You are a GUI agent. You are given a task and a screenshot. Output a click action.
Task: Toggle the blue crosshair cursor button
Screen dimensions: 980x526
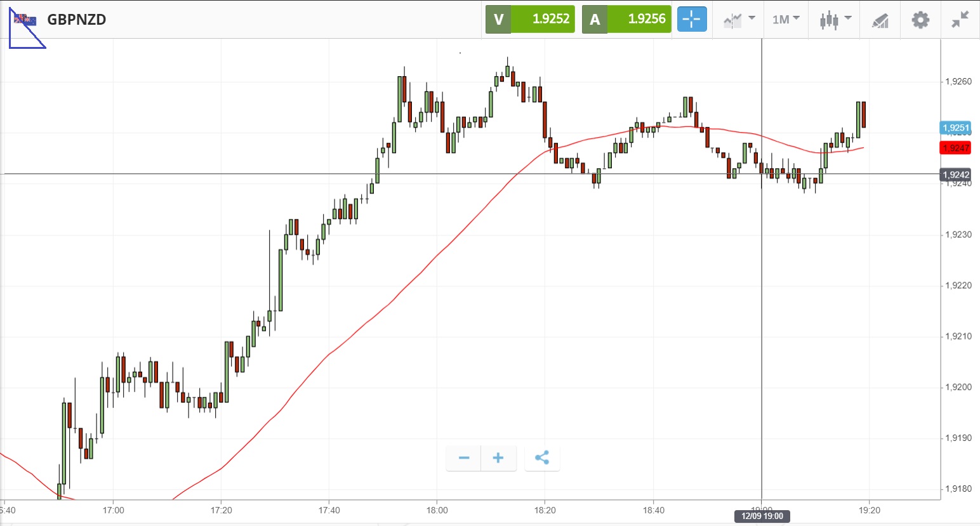691,19
